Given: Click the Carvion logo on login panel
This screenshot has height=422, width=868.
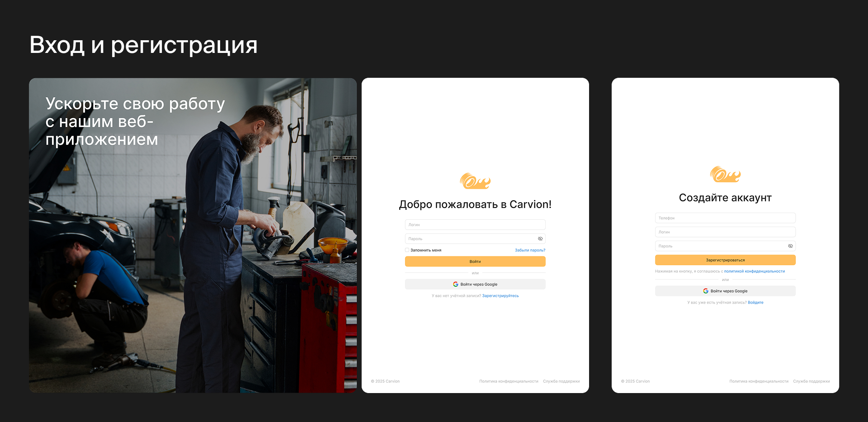Looking at the screenshot, I should click(x=475, y=181).
